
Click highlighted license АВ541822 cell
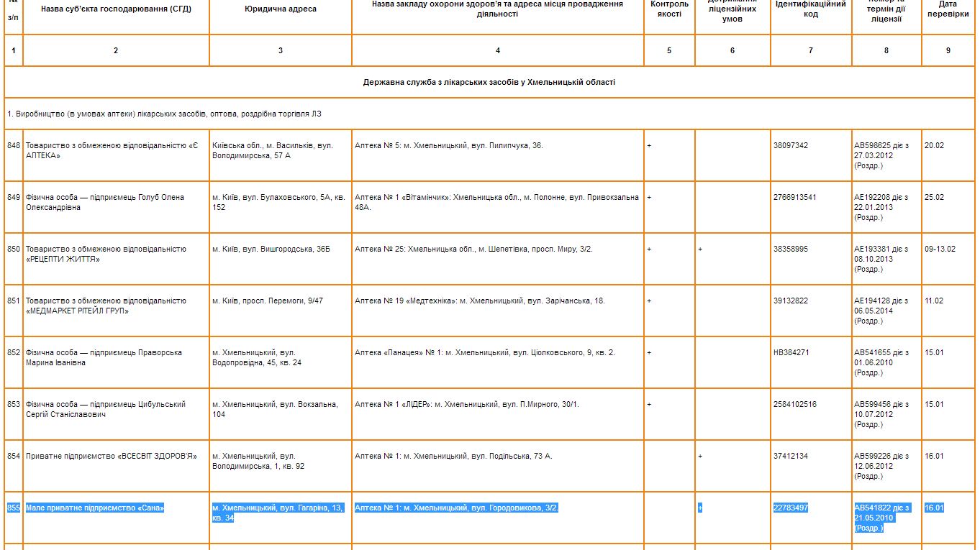coord(881,518)
